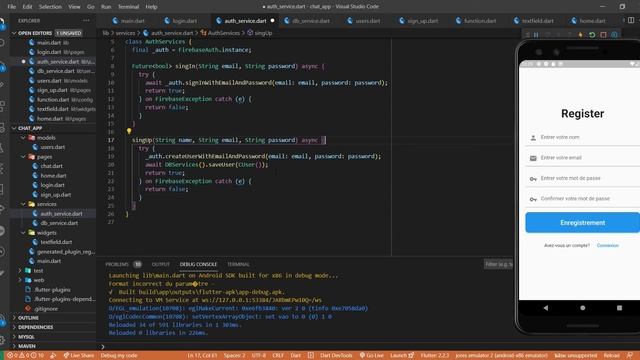The height and width of the screenshot is (360, 640).
Task: Switch to the login.dart editor tab
Action: (180, 20)
